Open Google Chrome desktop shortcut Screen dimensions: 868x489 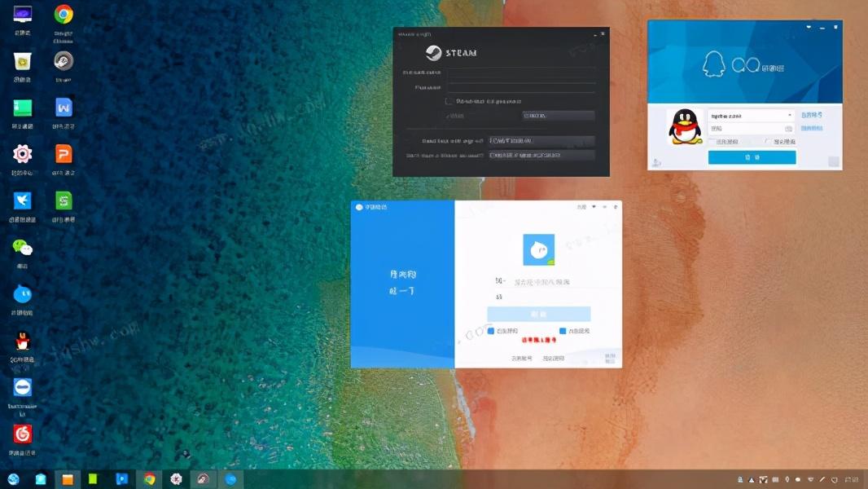(63, 15)
